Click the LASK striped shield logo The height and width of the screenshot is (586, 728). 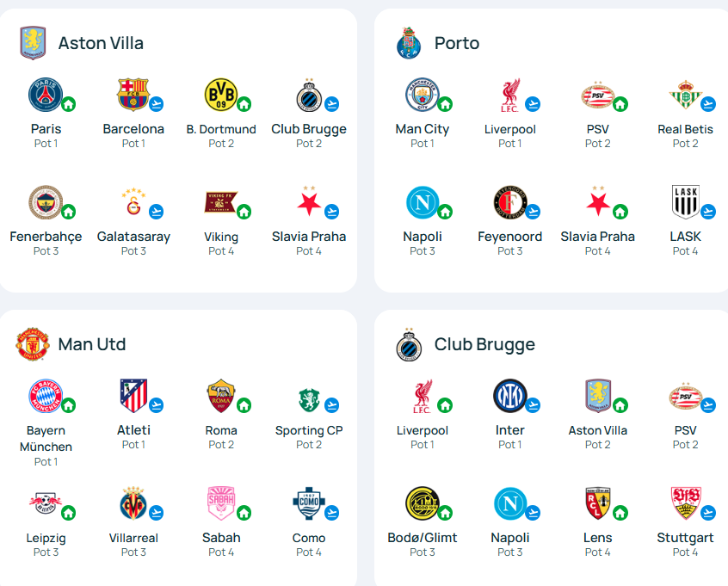[685, 202]
